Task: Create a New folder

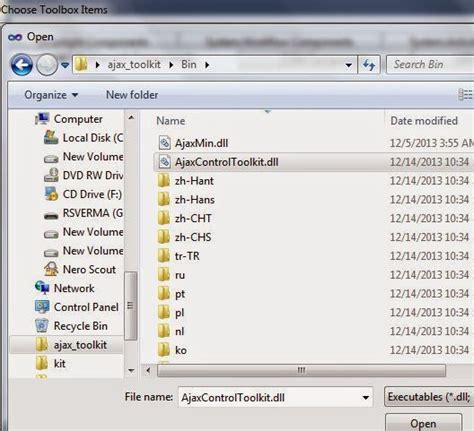Action: 132,95
